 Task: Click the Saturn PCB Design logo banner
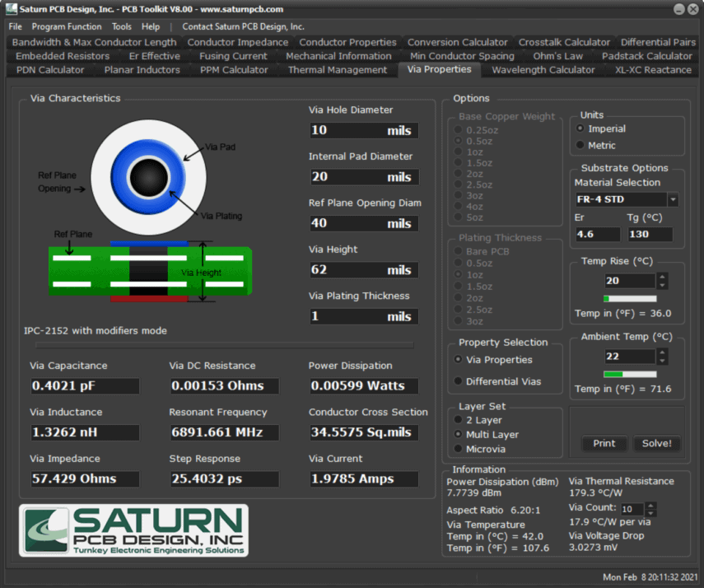pyautogui.click(x=133, y=530)
